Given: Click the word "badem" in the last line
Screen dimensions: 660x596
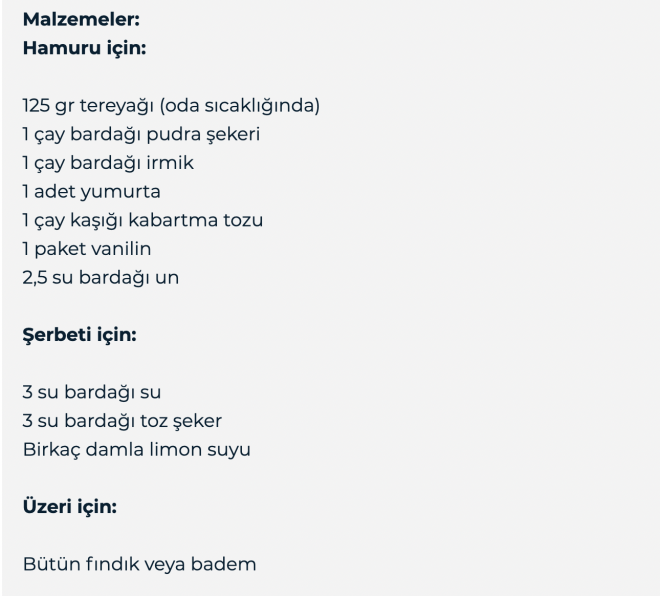Looking at the screenshot, I should pyautogui.click(x=231, y=564).
